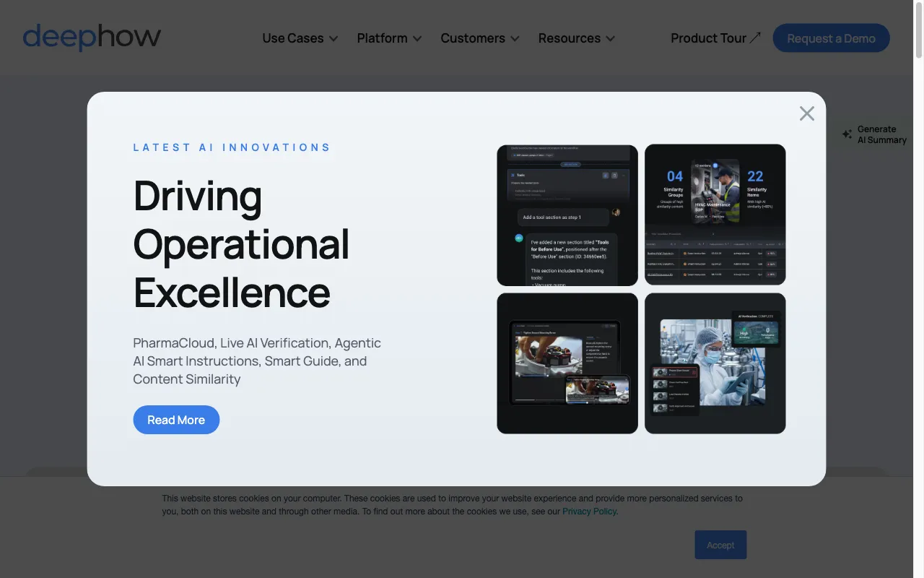924x578 pixels.
Task: Accept the cookies notice
Action: coord(720,545)
